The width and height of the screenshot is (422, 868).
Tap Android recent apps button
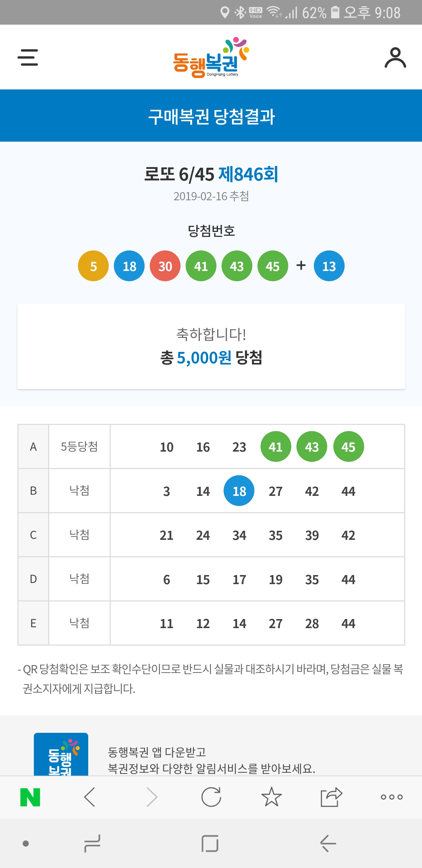pyautogui.click(x=92, y=843)
